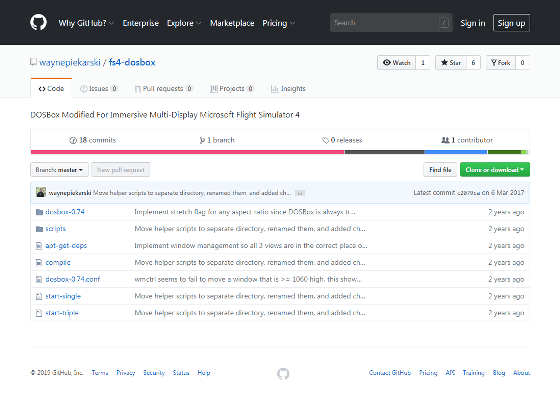Click the Star button
Image resolution: width=560 pixels, height=396 pixels.
[x=451, y=62]
